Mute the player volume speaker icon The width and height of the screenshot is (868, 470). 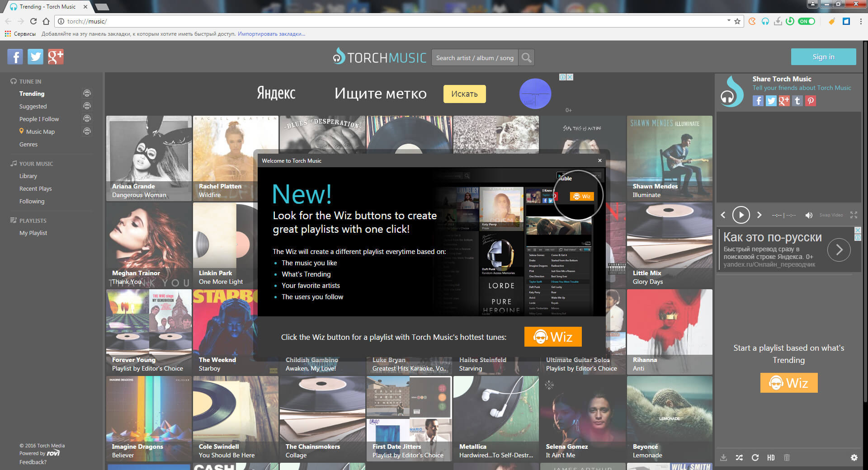[809, 215]
